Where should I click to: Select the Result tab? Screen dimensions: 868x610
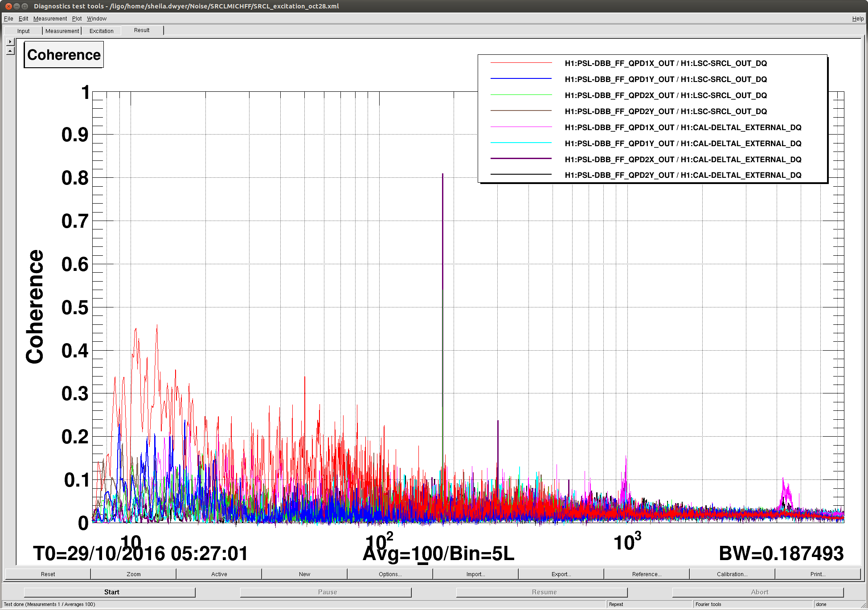[x=142, y=30]
